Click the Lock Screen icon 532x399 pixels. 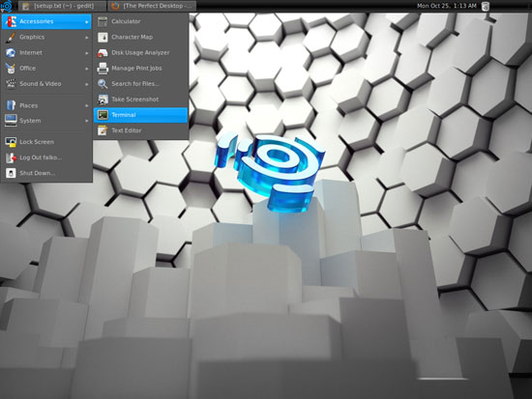tap(11, 142)
